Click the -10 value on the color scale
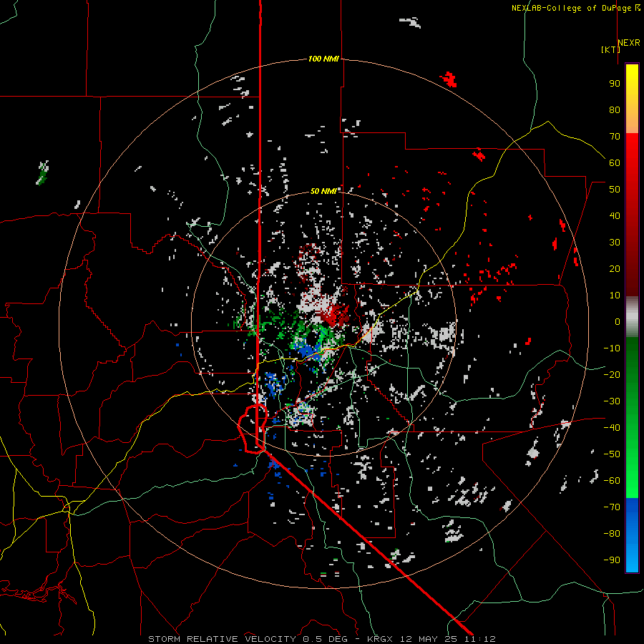Viewport: 644px width, 644px height. coord(612,348)
